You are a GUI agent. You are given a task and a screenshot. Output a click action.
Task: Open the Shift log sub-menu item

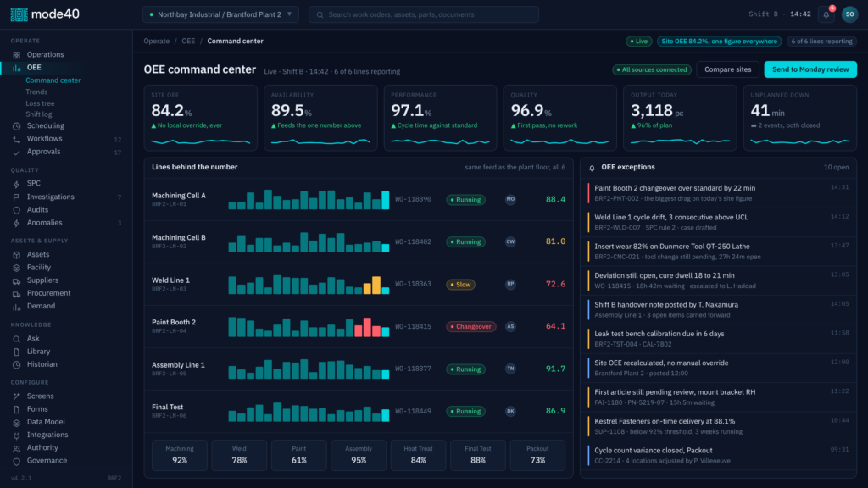(x=39, y=114)
